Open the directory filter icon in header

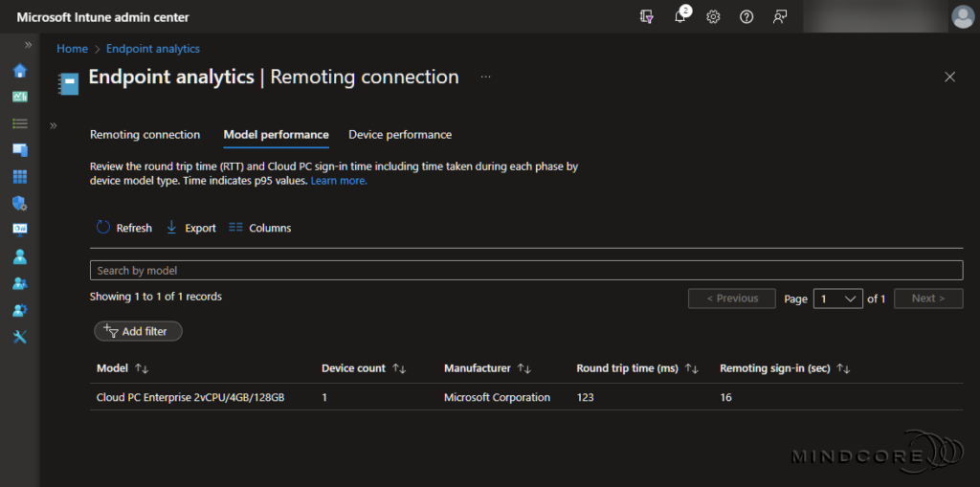click(x=647, y=17)
